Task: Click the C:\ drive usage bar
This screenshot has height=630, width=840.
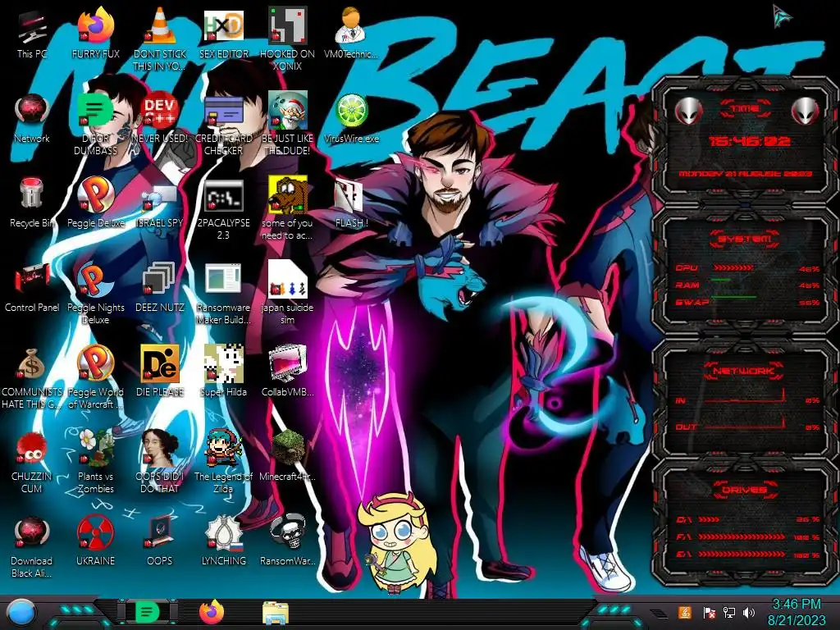Action: [x=709, y=519]
